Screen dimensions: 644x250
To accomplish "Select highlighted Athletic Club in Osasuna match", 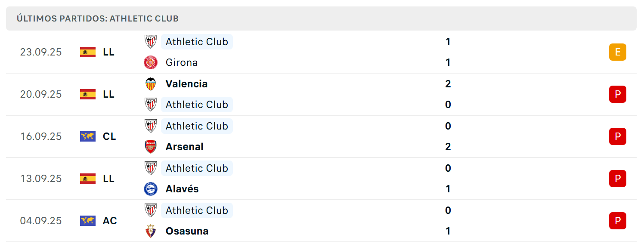I will [197, 210].
